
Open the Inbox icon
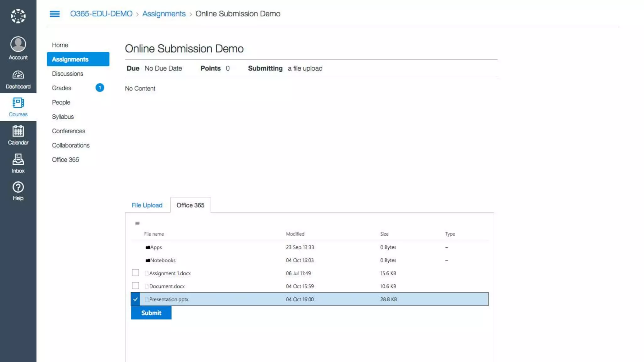coord(18,160)
